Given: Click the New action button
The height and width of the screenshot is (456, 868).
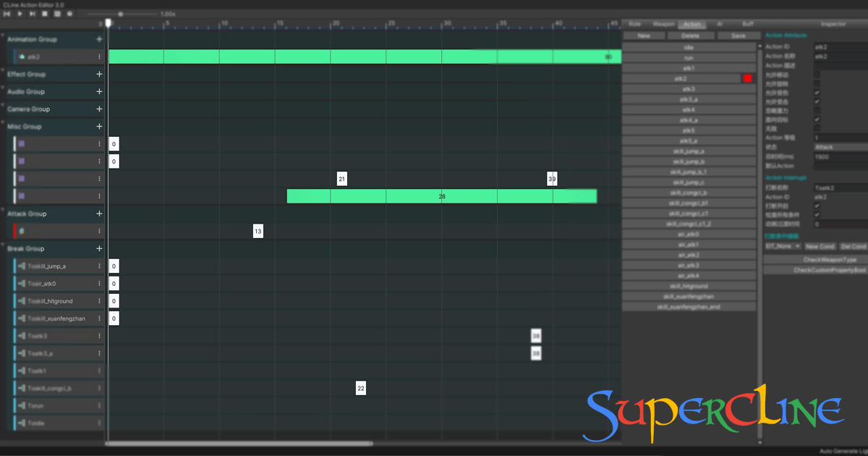Looking at the screenshot, I should [644, 35].
